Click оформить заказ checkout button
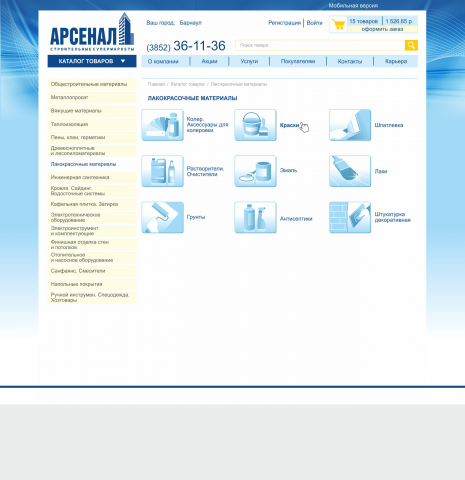This screenshot has height=480, width=465. pyautogui.click(x=382, y=29)
